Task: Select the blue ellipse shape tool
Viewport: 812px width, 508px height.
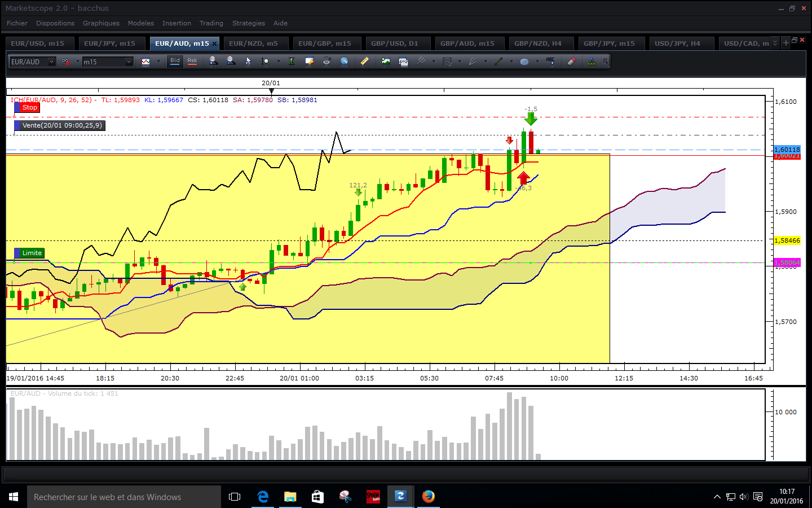Action: point(524,62)
